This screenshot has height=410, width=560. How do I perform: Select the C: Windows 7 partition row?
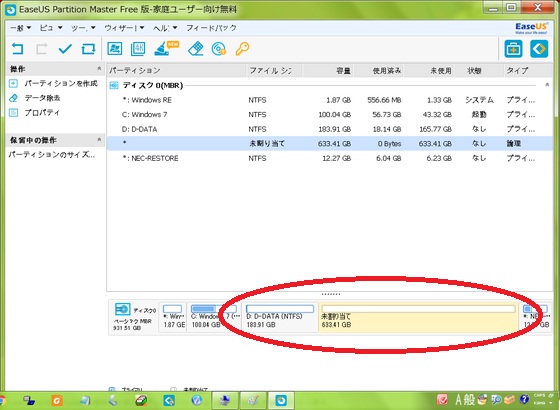tap(329, 115)
